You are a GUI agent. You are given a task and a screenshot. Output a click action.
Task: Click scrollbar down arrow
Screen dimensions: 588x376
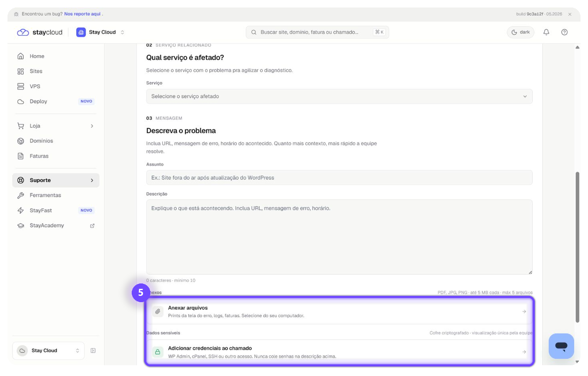[x=577, y=362]
